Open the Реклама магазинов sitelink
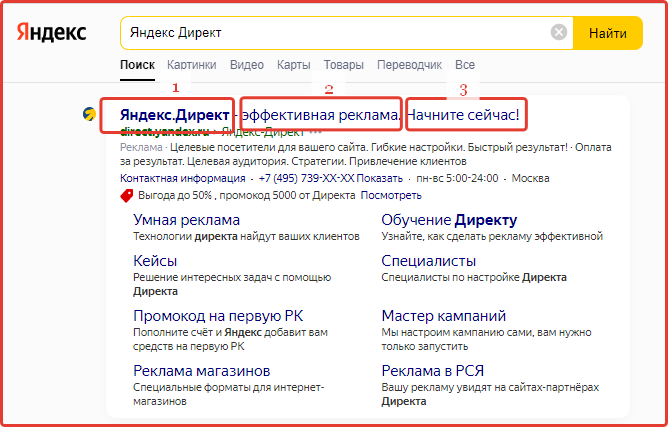This screenshot has height=427, width=668. 202,371
